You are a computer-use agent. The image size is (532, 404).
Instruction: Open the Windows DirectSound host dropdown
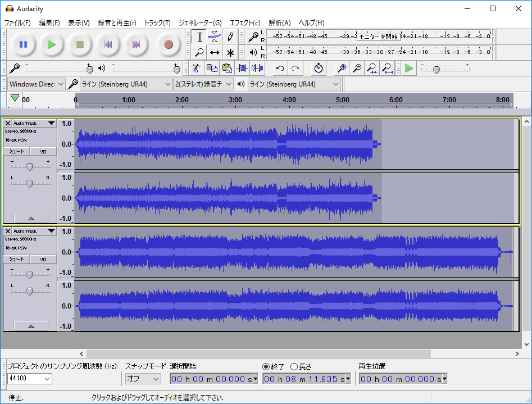point(36,84)
